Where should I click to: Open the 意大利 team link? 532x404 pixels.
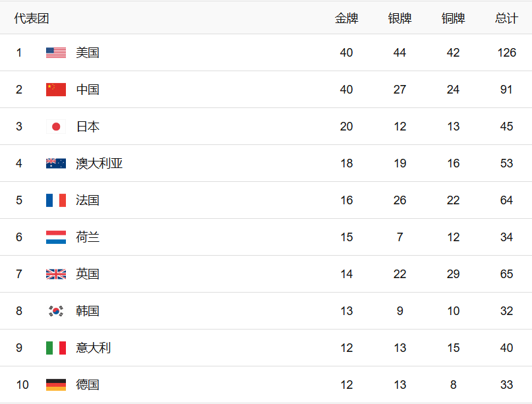point(94,348)
